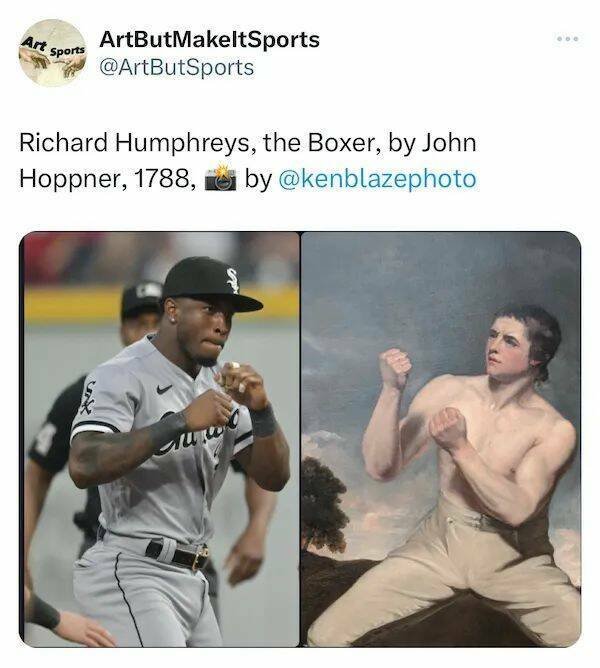Click the player's gold belt buckle
This screenshot has height=668, width=600.
[200, 558]
